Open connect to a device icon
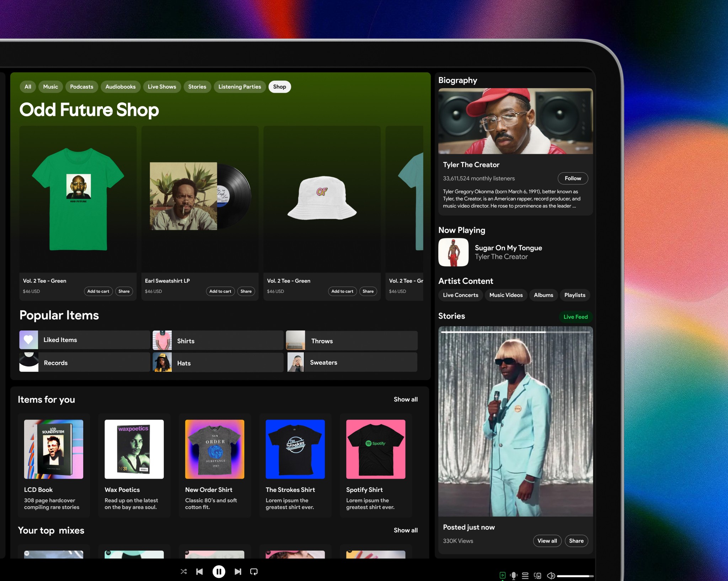The width and height of the screenshot is (728, 581). 537,576
